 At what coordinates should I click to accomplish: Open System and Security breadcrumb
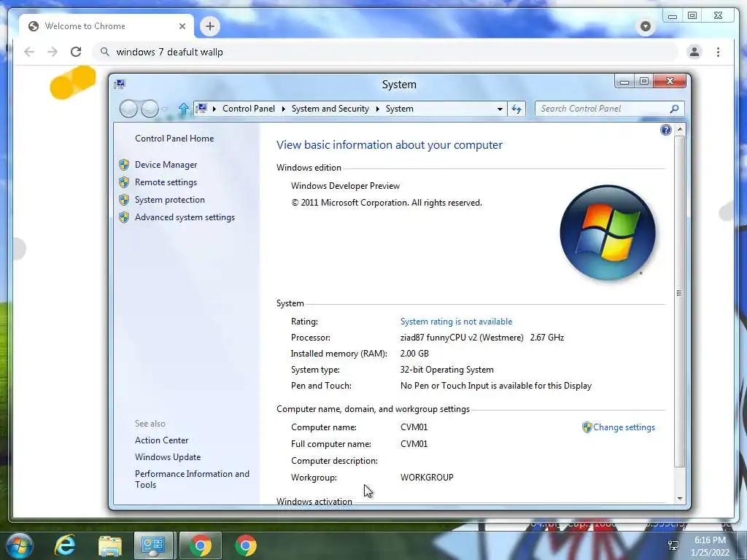(x=330, y=109)
